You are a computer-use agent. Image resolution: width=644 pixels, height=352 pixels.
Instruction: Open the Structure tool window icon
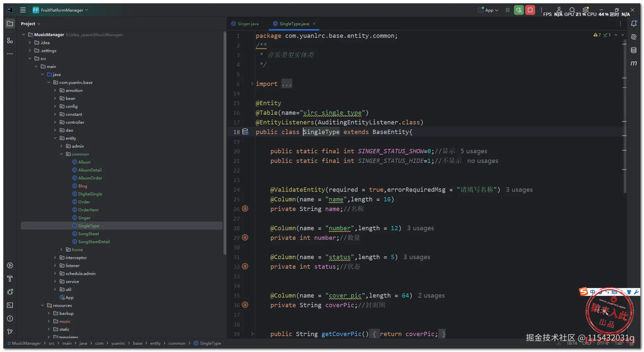click(10, 40)
